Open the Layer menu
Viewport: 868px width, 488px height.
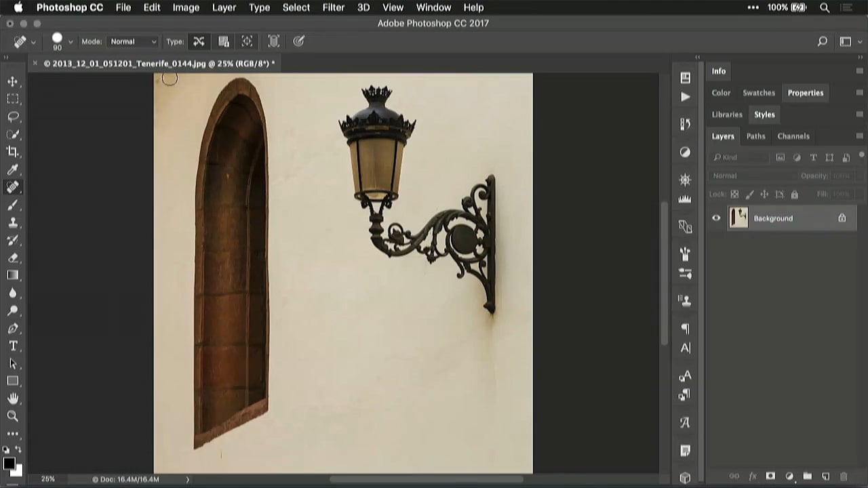click(224, 7)
